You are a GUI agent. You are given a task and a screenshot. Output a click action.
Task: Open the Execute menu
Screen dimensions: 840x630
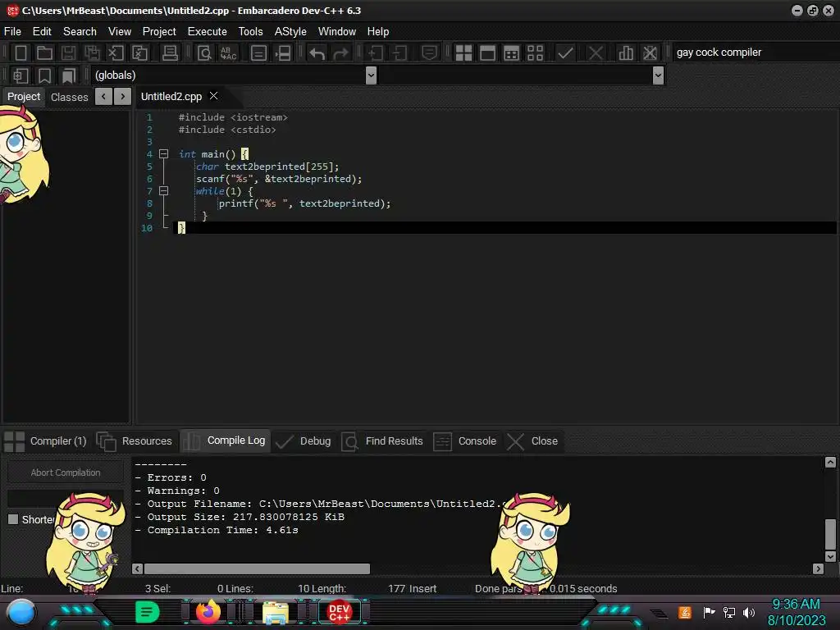[x=208, y=32]
